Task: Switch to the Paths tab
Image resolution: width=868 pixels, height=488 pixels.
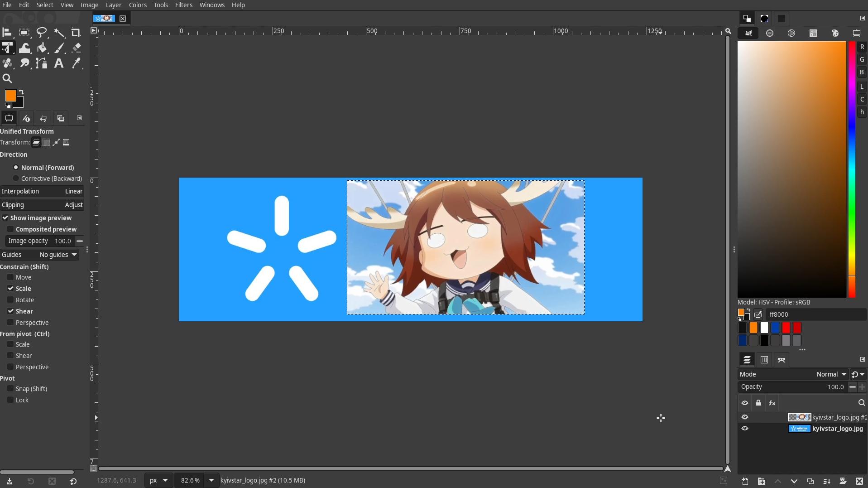Action: click(782, 360)
